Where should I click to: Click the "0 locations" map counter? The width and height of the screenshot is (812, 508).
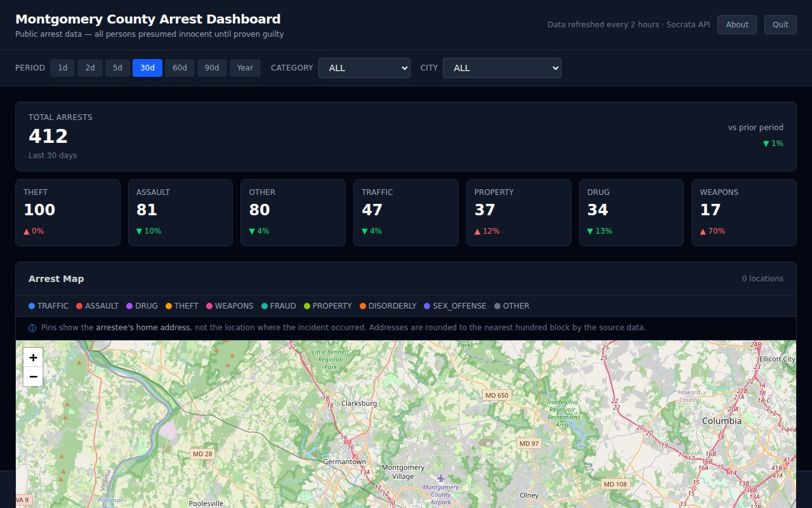click(763, 279)
